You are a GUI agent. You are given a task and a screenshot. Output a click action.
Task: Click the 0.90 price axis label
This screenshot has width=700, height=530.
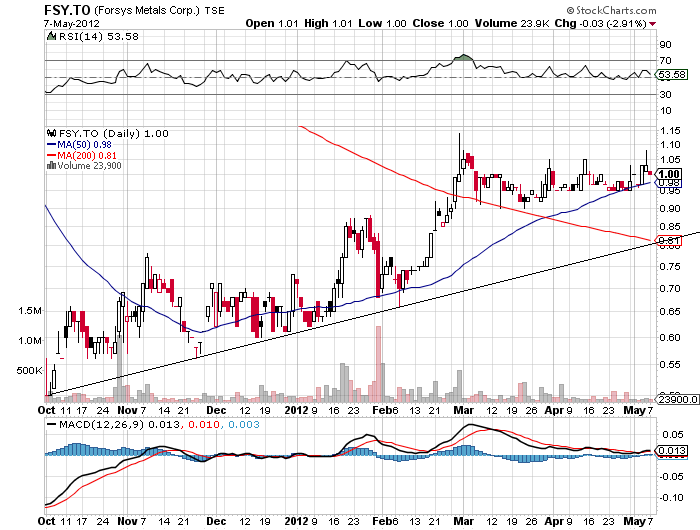click(670, 209)
